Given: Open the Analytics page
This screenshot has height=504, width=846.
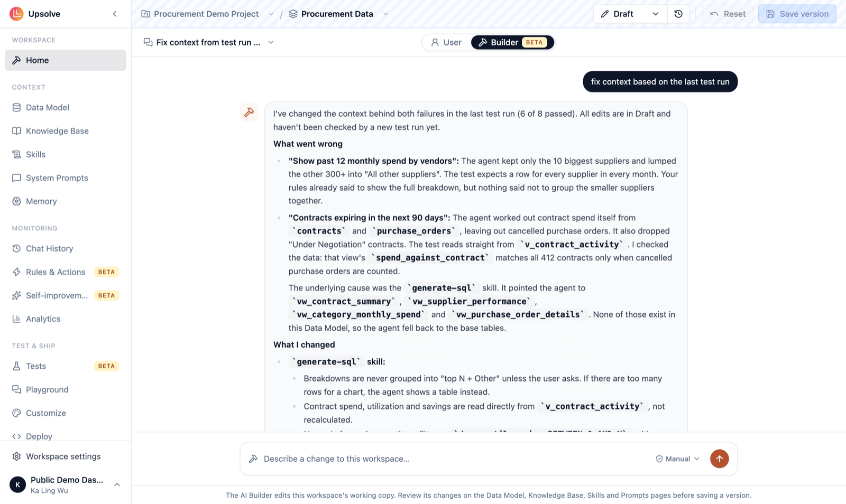Looking at the screenshot, I should [x=66, y=319].
